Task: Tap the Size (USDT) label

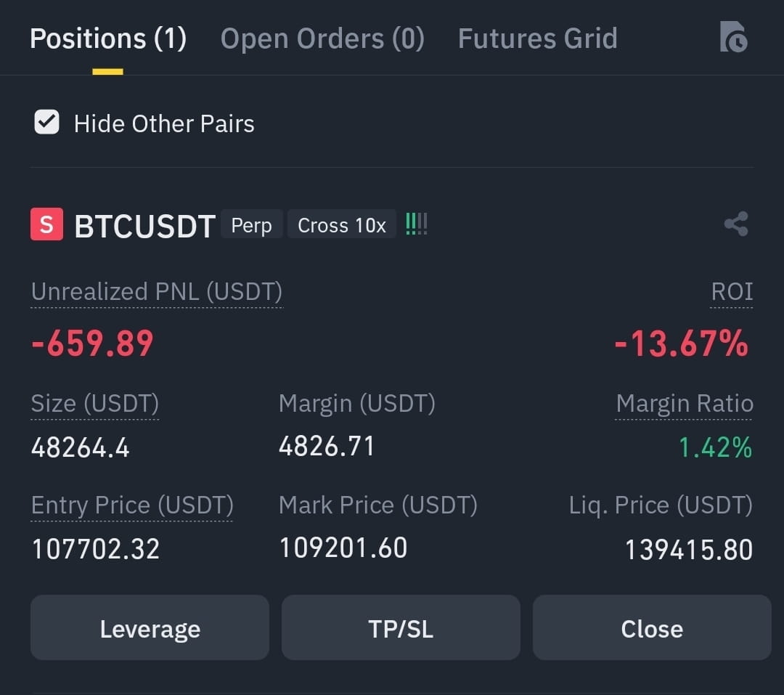Action: tap(95, 405)
